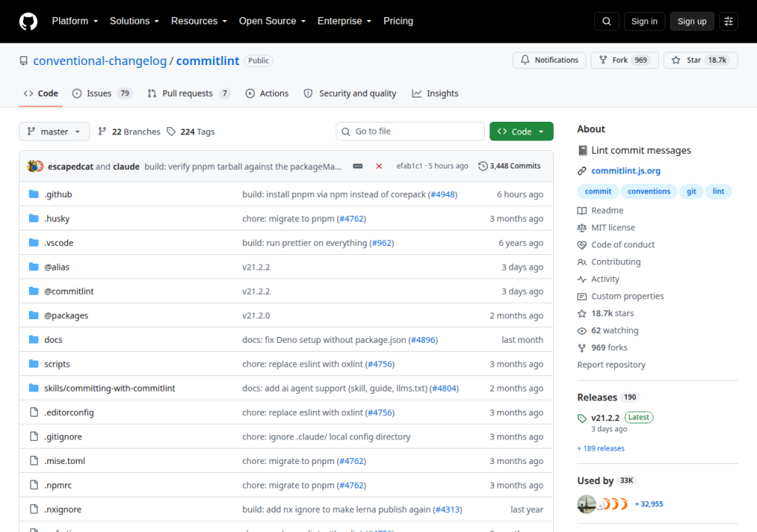
Task: Open the green Code dropdown button
Action: tap(521, 132)
